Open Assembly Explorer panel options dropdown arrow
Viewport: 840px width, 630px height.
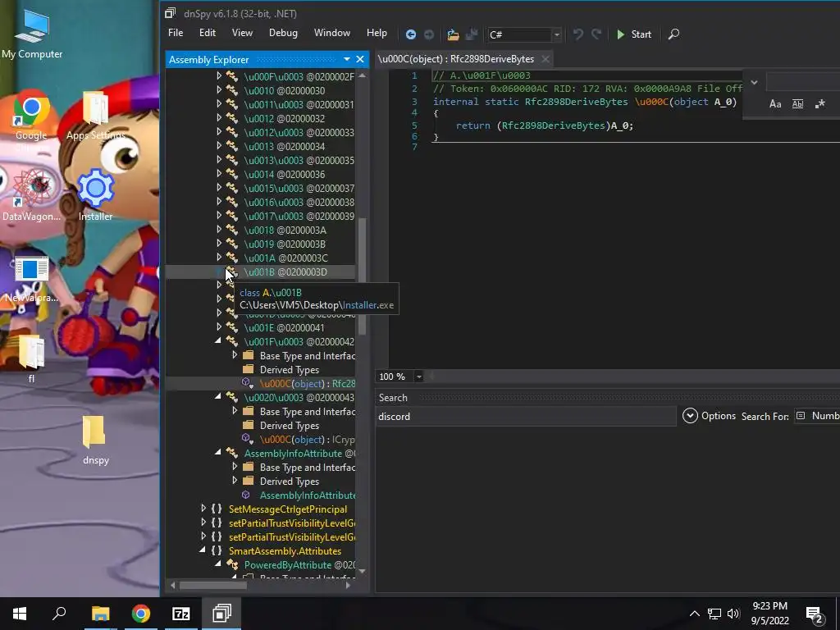347,59
